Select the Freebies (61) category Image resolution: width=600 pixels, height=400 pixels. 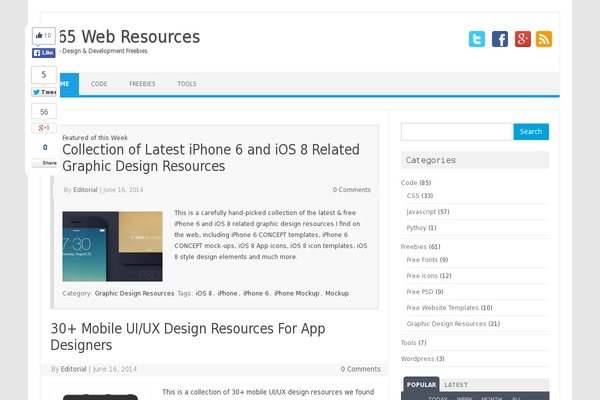pos(421,247)
